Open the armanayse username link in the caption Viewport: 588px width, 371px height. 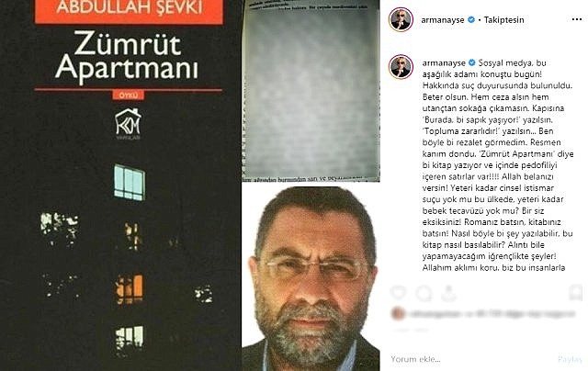[444, 63]
